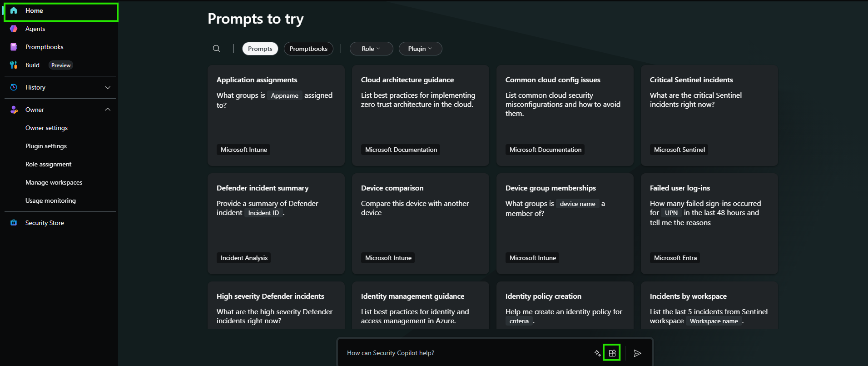Click the Appname placeholder chip
The width and height of the screenshot is (868, 366).
coord(285,95)
